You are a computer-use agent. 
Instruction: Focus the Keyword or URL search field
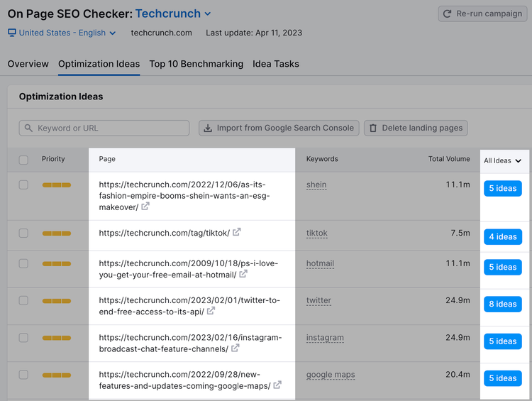click(104, 128)
